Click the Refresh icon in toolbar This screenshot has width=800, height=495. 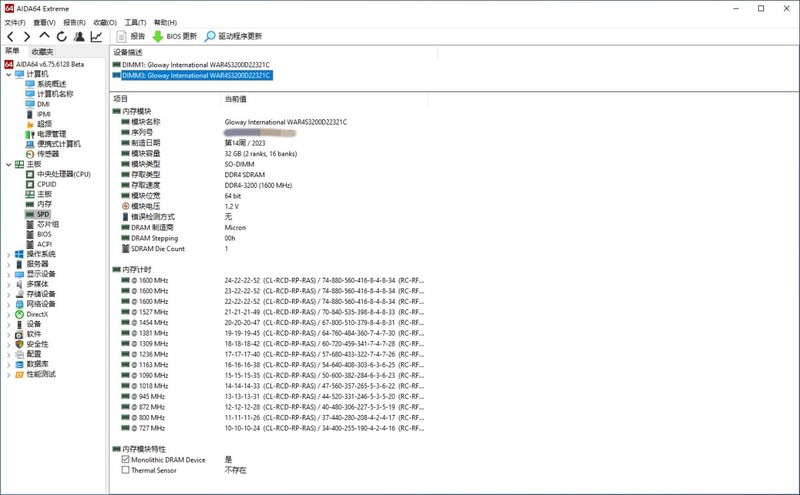click(x=62, y=36)
